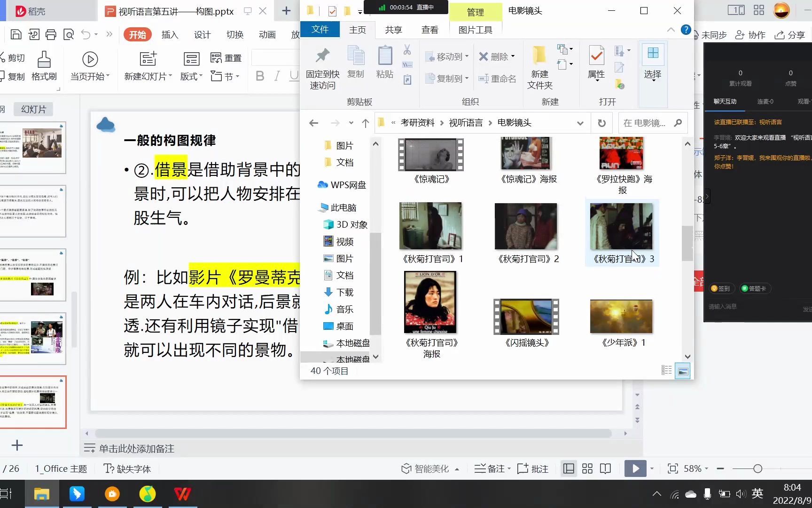Click 批注 comment button in status bar
Viewport: 812px width, 508px height.
[533, 468]
